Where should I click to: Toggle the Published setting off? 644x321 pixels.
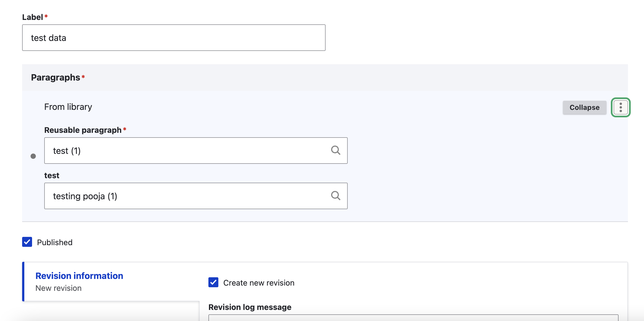(x=27, y=242)
